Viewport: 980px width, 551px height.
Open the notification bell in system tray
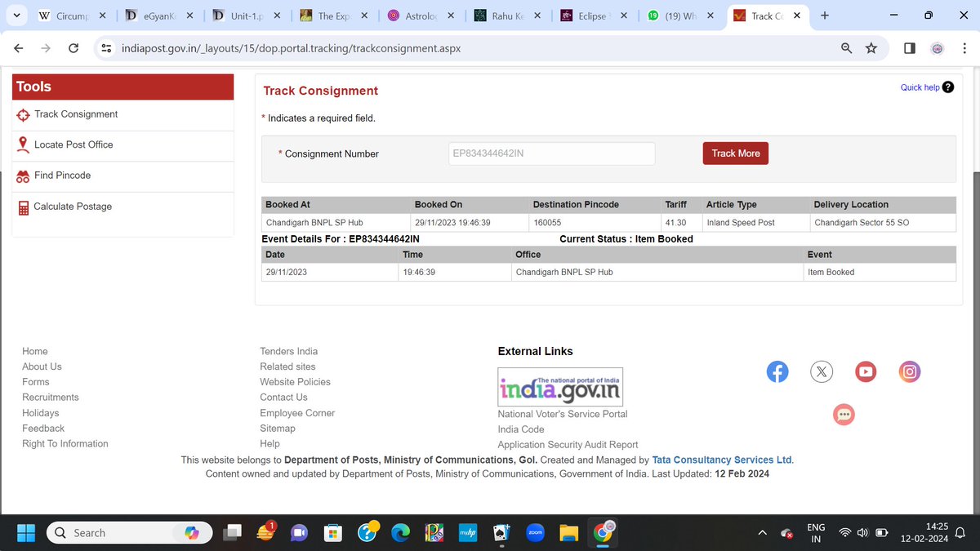point(961,533)
